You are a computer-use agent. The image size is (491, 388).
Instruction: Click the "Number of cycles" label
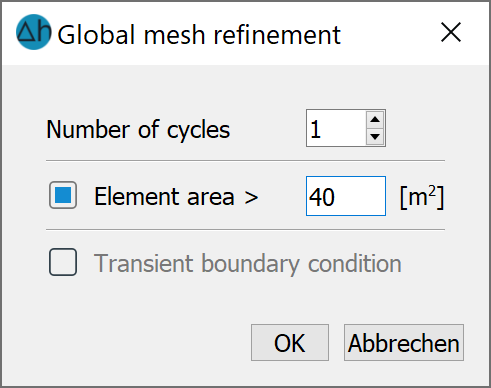click(x=138, y=130)
